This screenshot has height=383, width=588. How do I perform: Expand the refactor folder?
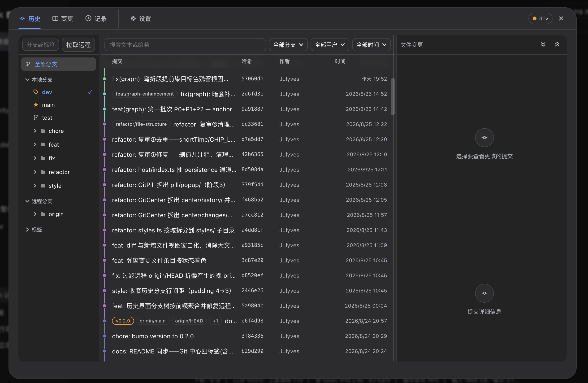[x=35, y=172]
